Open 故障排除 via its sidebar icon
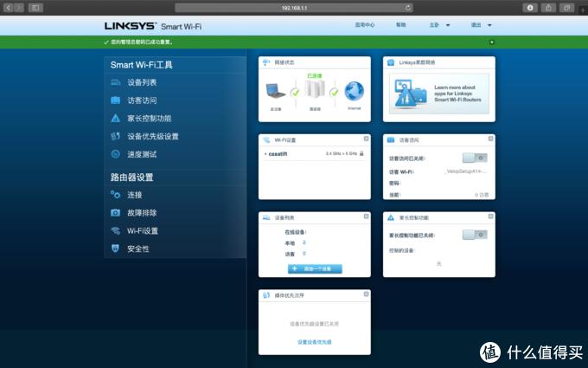This screenshot has height=368, width=588. coord(116,212)
